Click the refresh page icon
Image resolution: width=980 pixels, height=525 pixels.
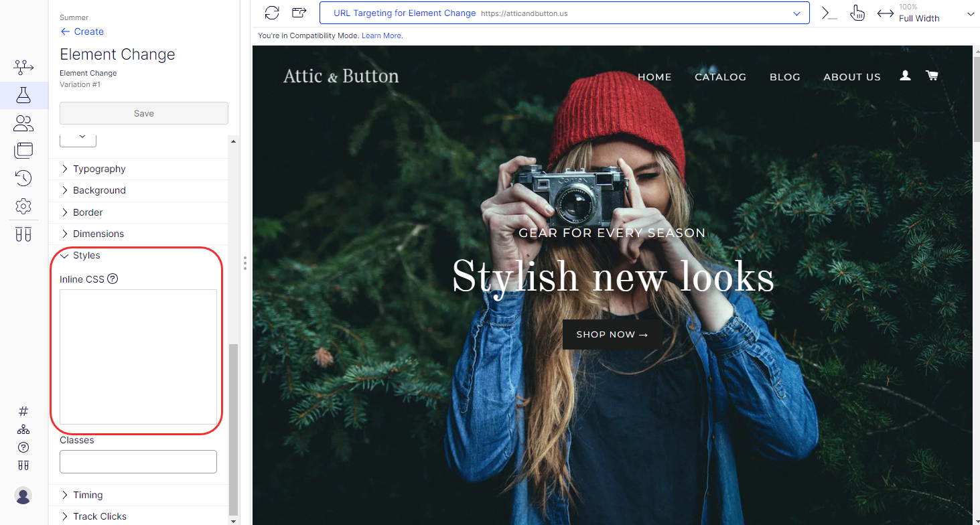(272, 13)
